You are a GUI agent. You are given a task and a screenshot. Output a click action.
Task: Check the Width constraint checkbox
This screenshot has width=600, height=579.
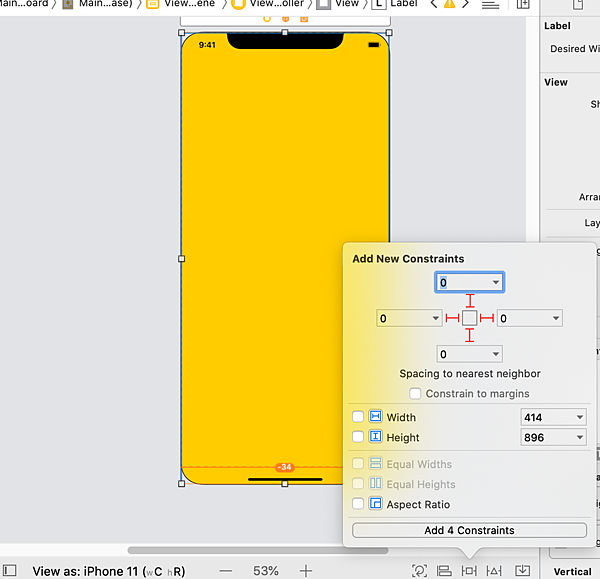[x=359, y=417]
